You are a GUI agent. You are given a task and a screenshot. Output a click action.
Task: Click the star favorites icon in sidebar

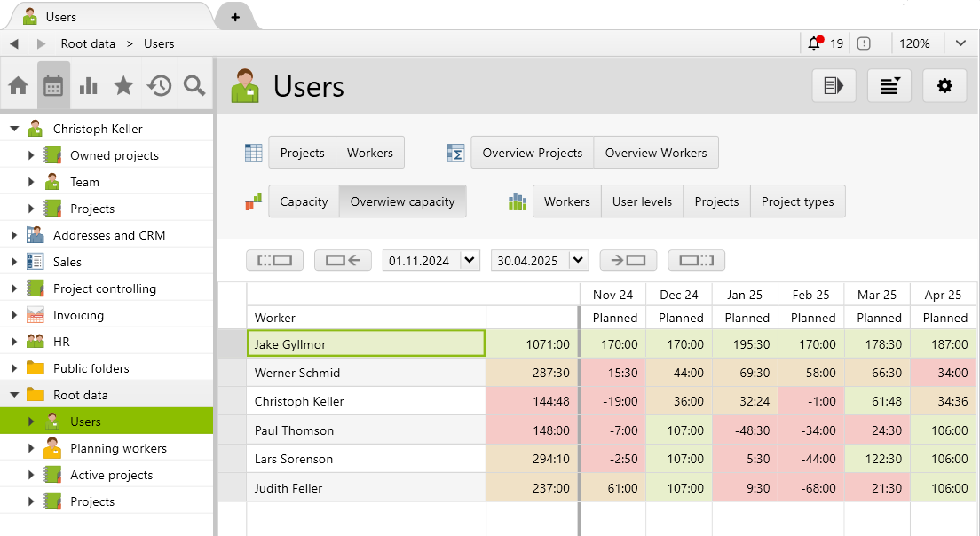tap(122, 85)
